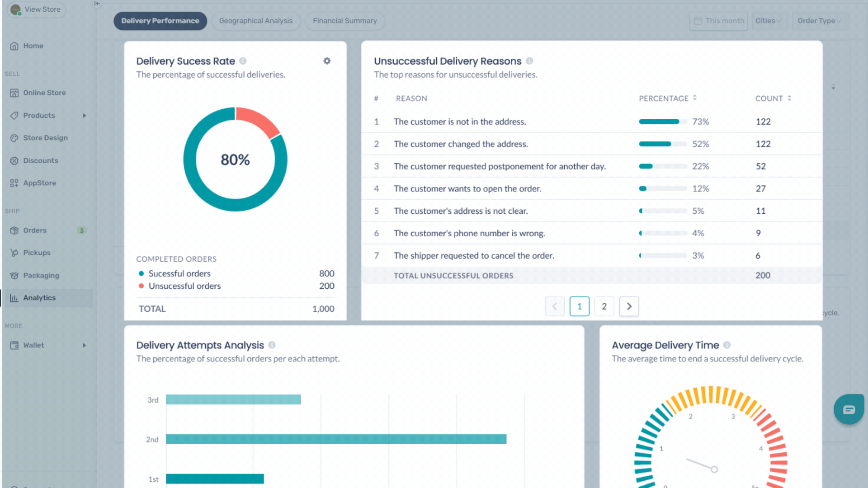The height and width of the screenshot is (488, 868).
Task: Collapse the sidebar with arrow icon
Action: pyautogui.click(x=97, y=4)
